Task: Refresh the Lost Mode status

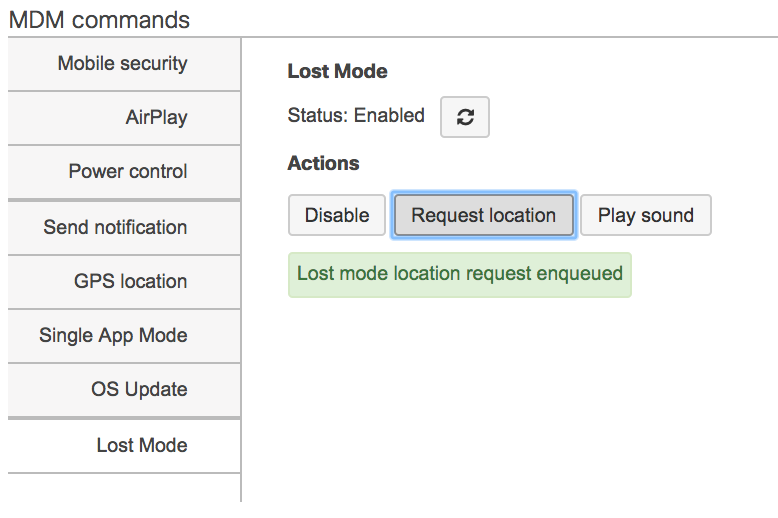Action: click(464, 117)
